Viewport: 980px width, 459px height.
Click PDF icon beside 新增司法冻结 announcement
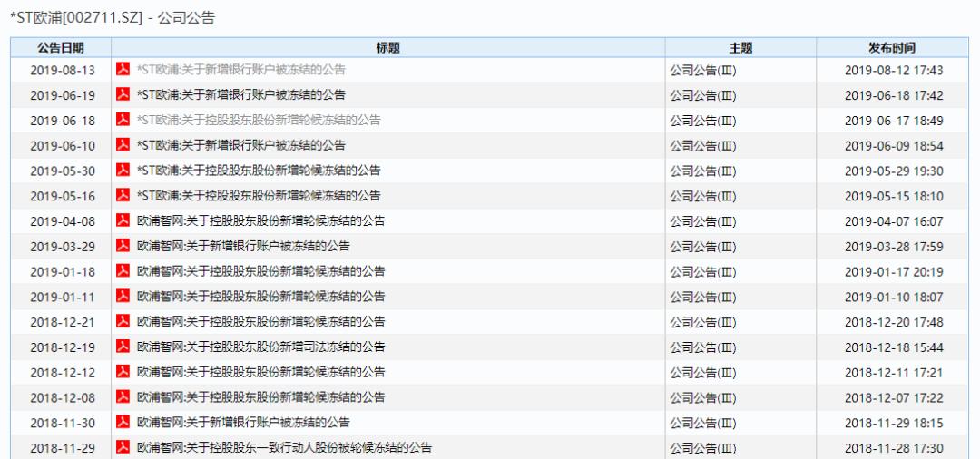[123, 347]
